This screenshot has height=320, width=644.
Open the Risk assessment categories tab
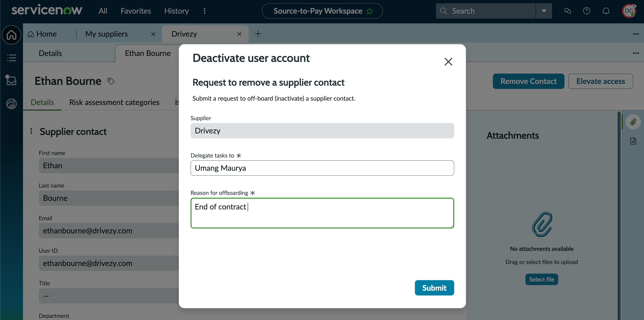(x=114, y=102)
